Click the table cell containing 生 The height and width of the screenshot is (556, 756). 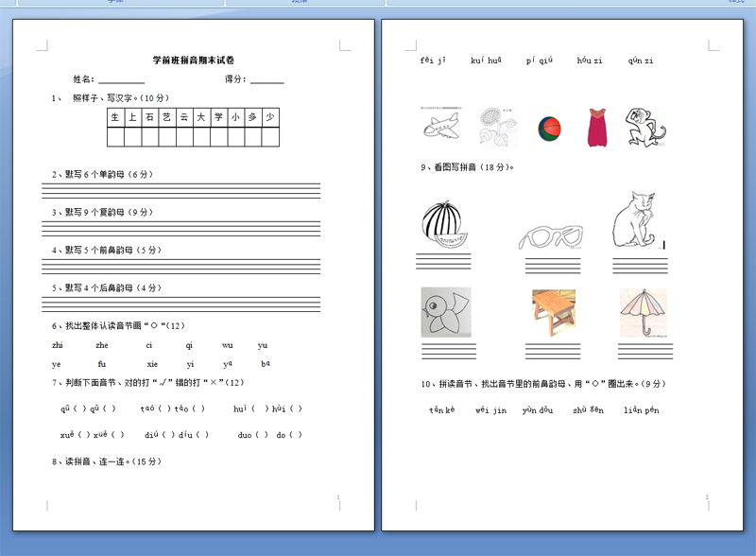coord(115,117)
